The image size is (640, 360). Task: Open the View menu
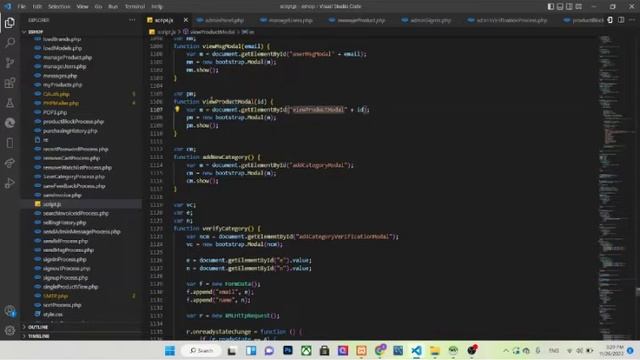(x=82, y=7)
